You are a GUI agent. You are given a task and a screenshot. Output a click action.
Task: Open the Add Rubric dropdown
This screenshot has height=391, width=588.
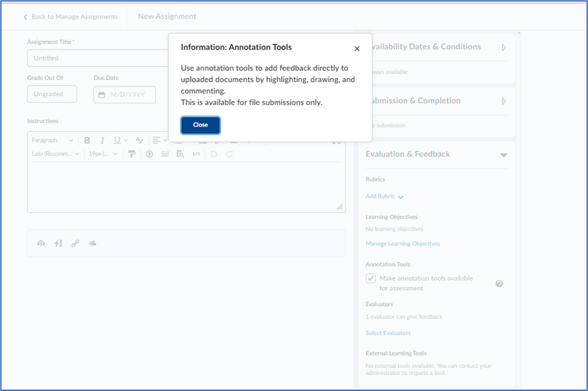click(384, 196)
